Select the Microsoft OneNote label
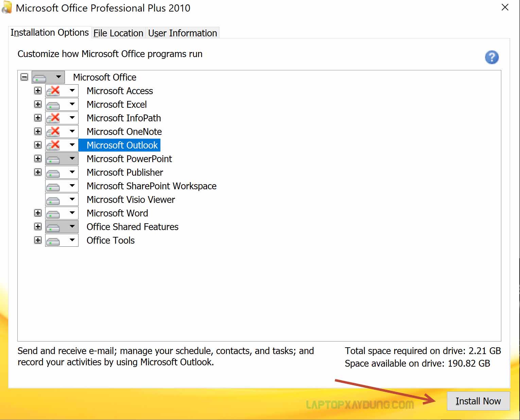This screenshot has height=420, width=520. pyautogui.click(x=124, y=132)
